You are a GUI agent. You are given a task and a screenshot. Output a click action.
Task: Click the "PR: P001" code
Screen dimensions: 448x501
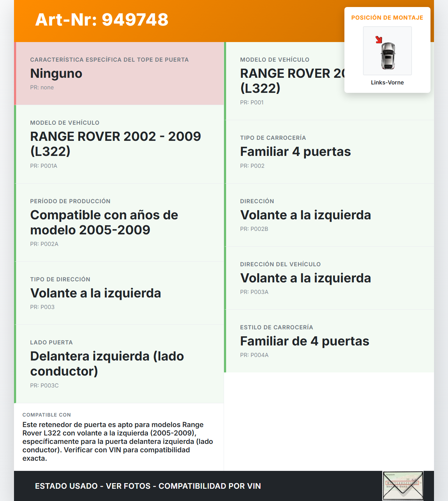coord(252,102)
